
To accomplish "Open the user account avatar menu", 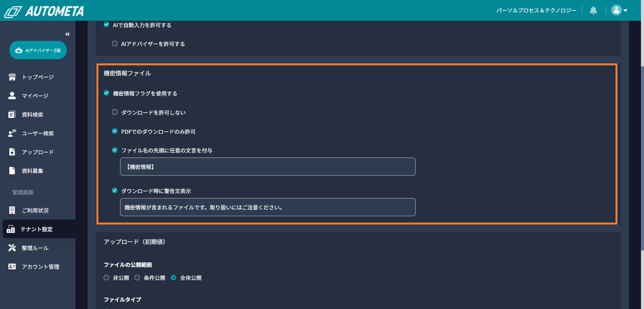I will pos(619,11).
